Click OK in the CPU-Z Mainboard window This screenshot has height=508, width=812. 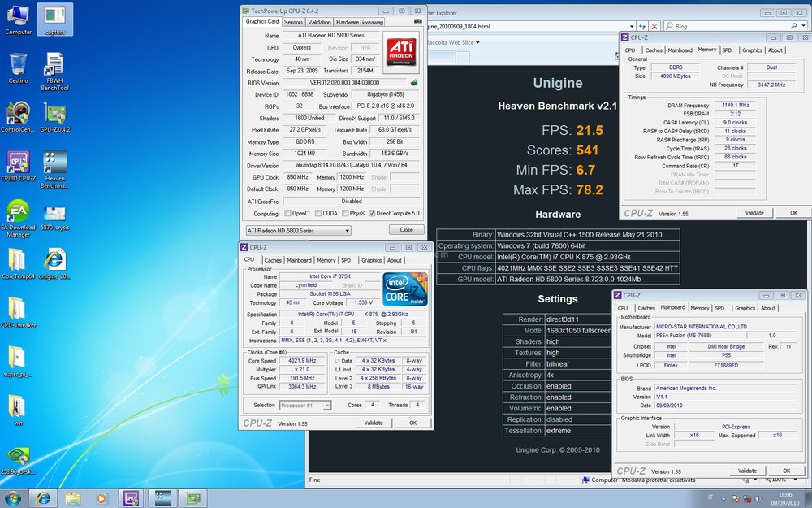tap(786, 471)
